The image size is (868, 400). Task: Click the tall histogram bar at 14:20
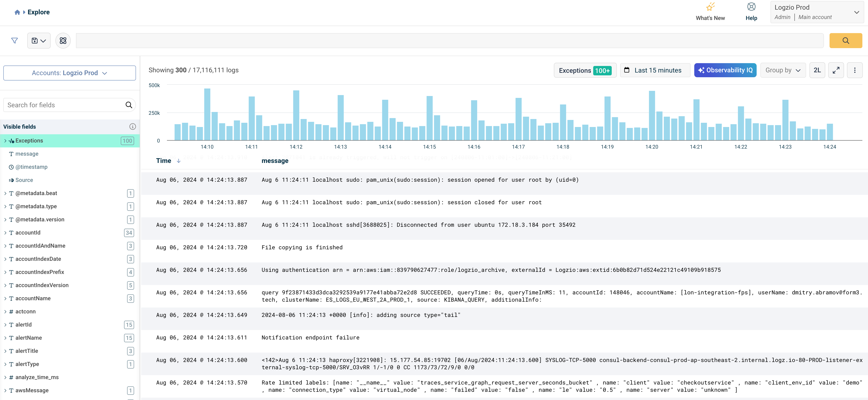tap(652, 116)
